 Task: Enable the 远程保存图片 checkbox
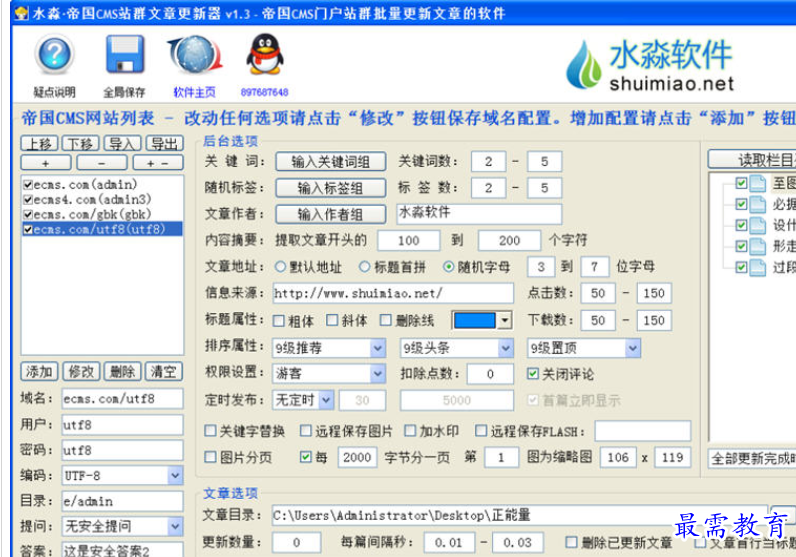[x=306, y=431]
